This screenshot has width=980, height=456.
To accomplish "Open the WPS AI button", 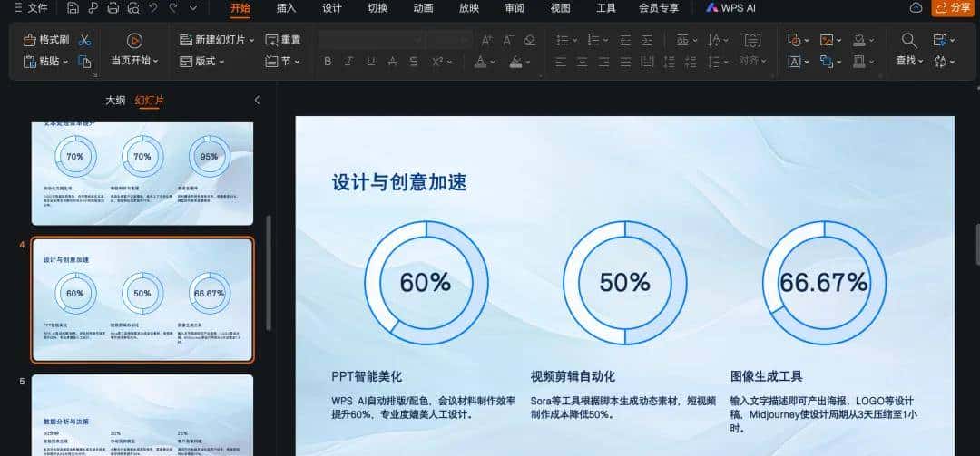I will pos(730,8).
